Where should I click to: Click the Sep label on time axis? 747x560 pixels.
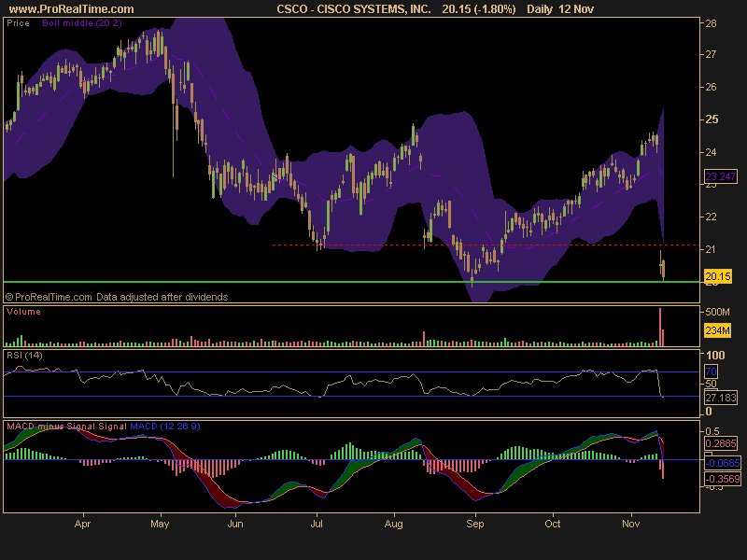(x=475, y=524)
